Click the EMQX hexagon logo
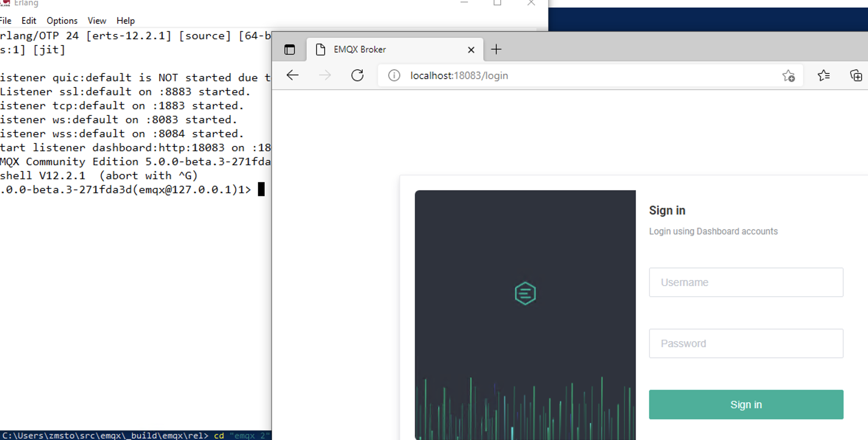Image resolution: width=868 pixels, height=440 pixels. point(525,293)
